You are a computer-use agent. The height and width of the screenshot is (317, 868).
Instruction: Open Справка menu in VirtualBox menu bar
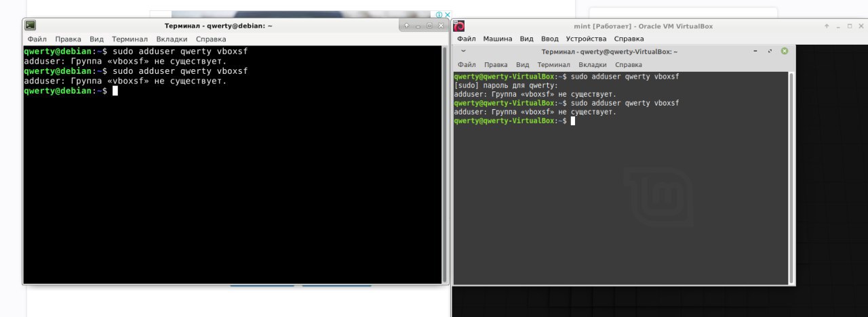point(629,39)
